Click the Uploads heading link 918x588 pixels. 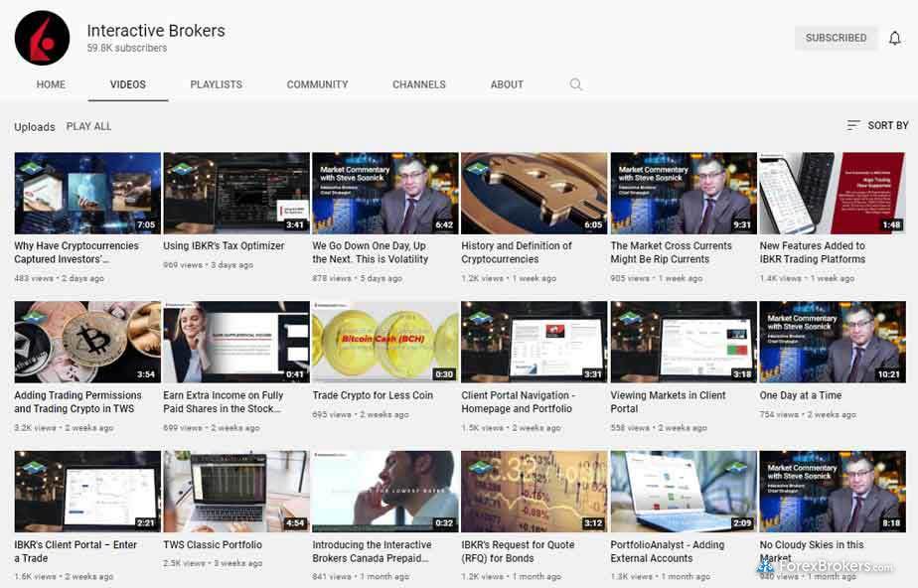pos(35,127)
